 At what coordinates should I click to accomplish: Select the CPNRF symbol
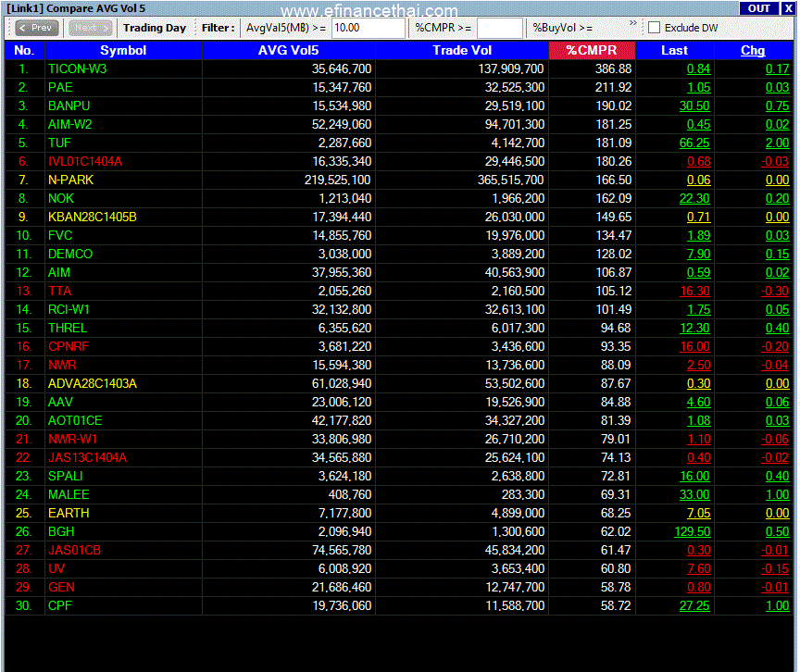pyautogui.click(x=69, y=347)
